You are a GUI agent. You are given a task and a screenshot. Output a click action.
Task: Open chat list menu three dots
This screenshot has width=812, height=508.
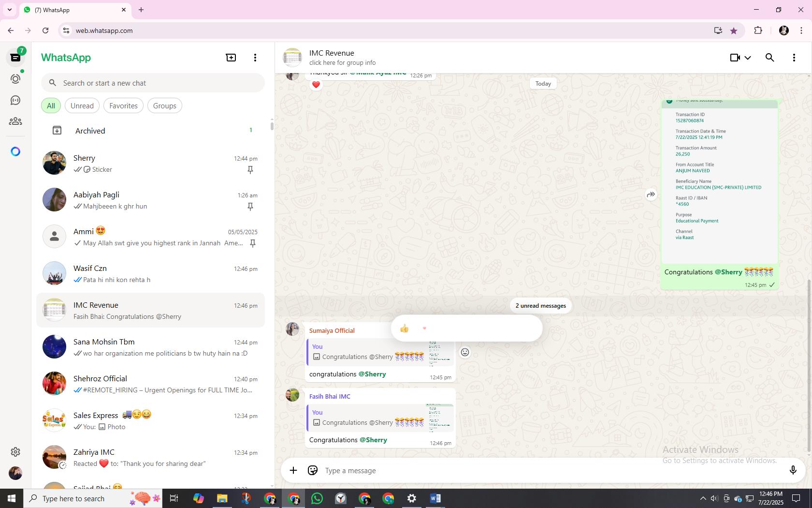(x=255, y=58)
